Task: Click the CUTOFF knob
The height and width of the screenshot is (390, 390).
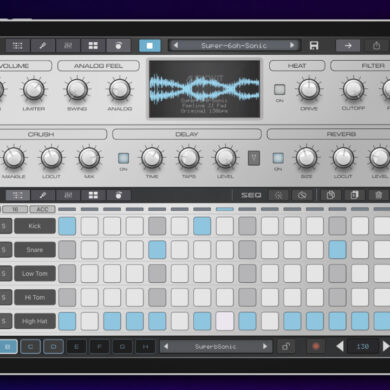Action: [x=353, y=89]
